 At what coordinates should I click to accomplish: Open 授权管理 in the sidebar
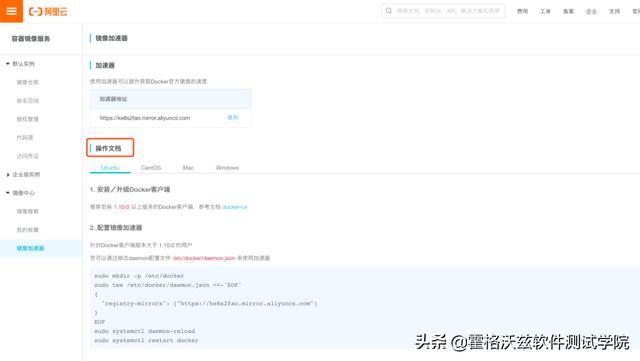tap(27, 119)
